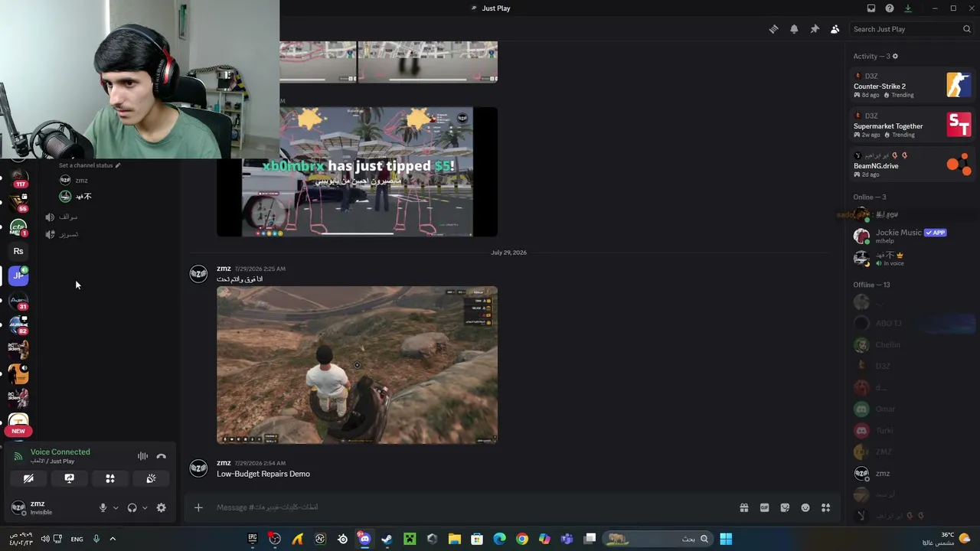Screen dimensions: 980x551
Task: Open the 'has just tipped $5!' video
Action: [x=357, y=172]
